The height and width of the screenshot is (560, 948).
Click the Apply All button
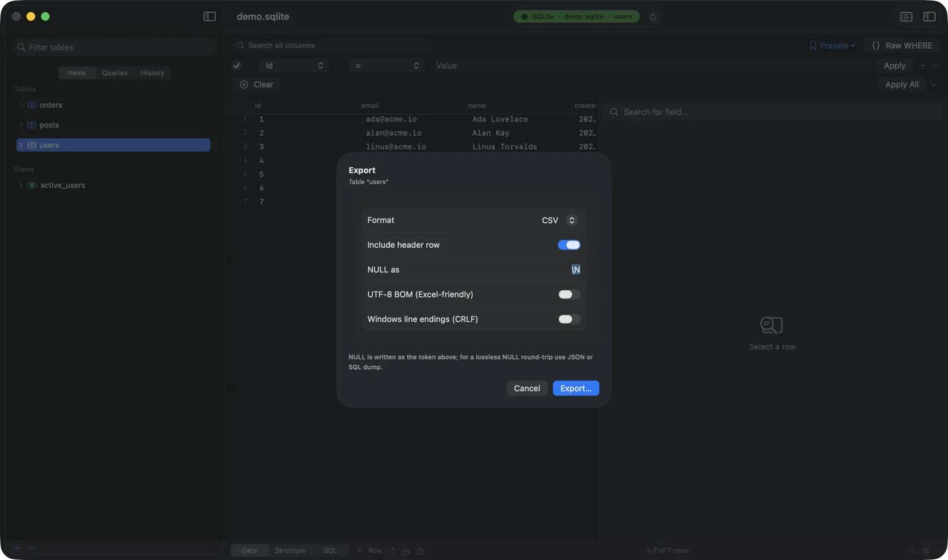(x=902, y=85)
